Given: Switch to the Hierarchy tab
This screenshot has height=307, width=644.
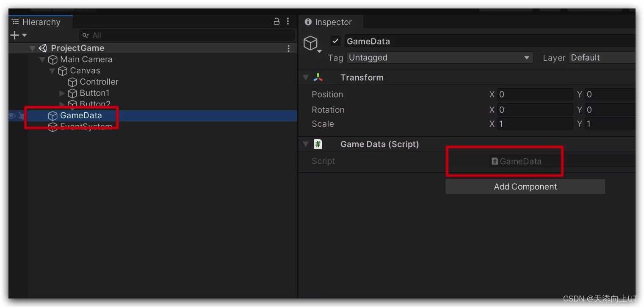Looking at the screenshot, I should tap(41, 22).
